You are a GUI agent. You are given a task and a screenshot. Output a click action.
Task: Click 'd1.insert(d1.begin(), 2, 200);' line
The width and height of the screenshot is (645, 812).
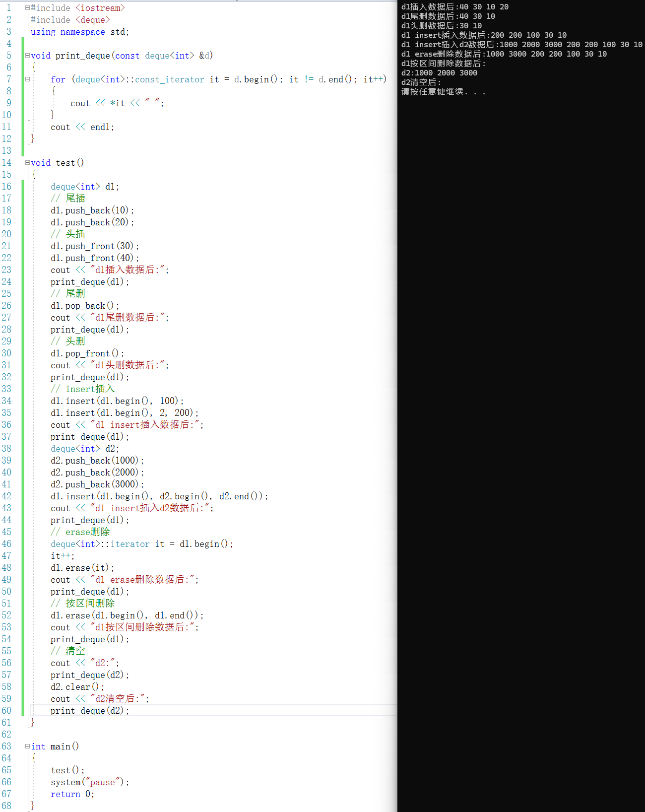(125, 413)
